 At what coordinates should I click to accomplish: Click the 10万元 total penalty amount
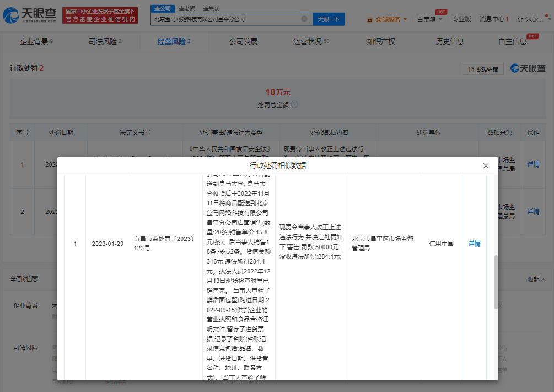[278, 92]
